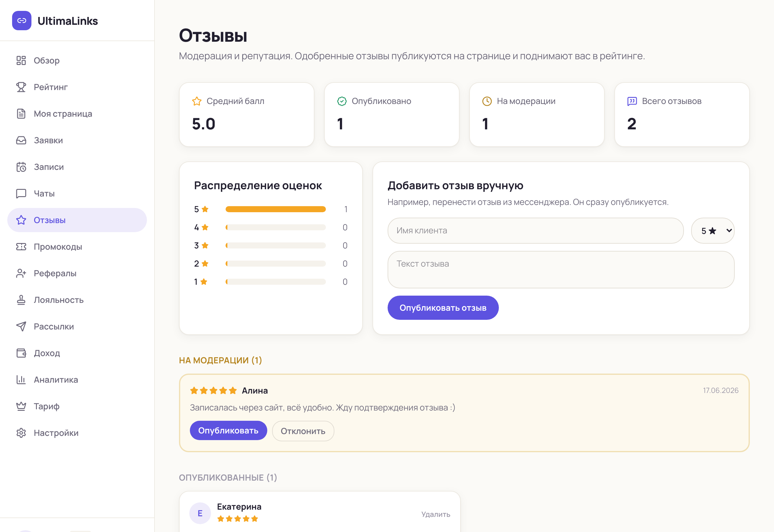The image size is (774, 532).
Task: Click the Имя клиента input field
Action: point(535,231)
